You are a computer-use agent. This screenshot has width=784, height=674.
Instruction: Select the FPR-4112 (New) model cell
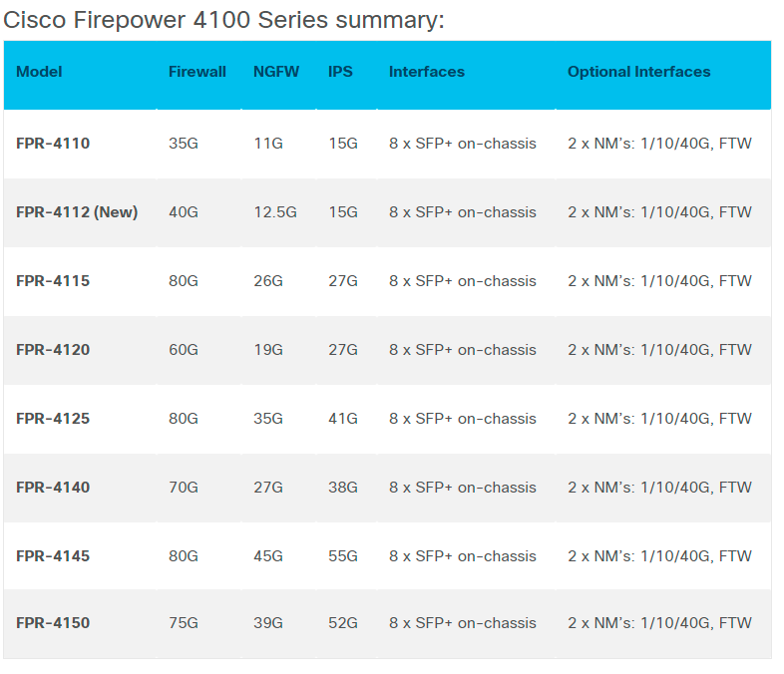(x=77, y=212)
